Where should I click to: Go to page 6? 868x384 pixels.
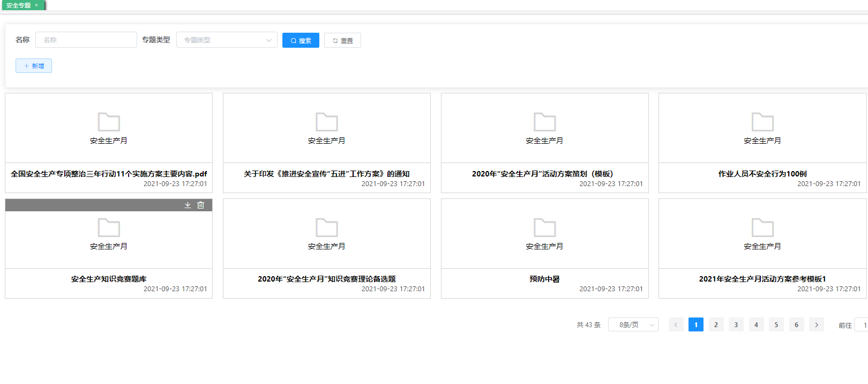click(796, 324)
